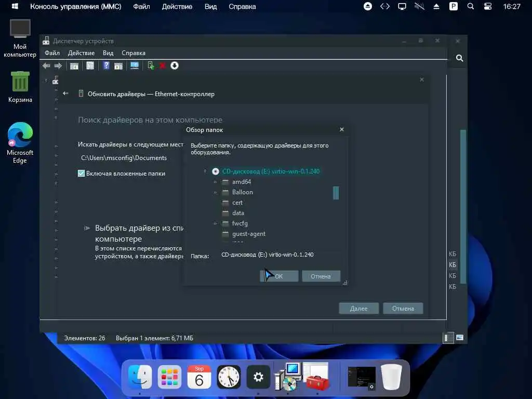Switch rear window to large icons view
Viewport: 532px width, 399px height.
click(460, 338)
